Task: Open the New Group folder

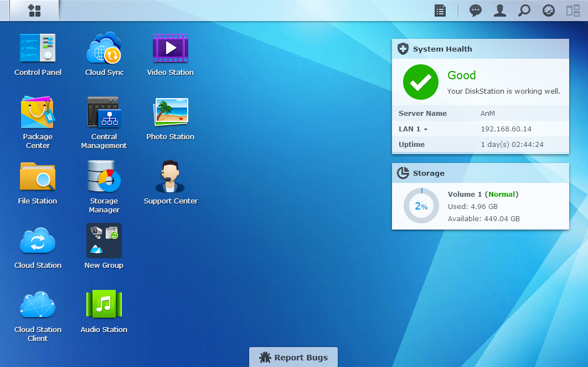Action: [x=104, y=241]
